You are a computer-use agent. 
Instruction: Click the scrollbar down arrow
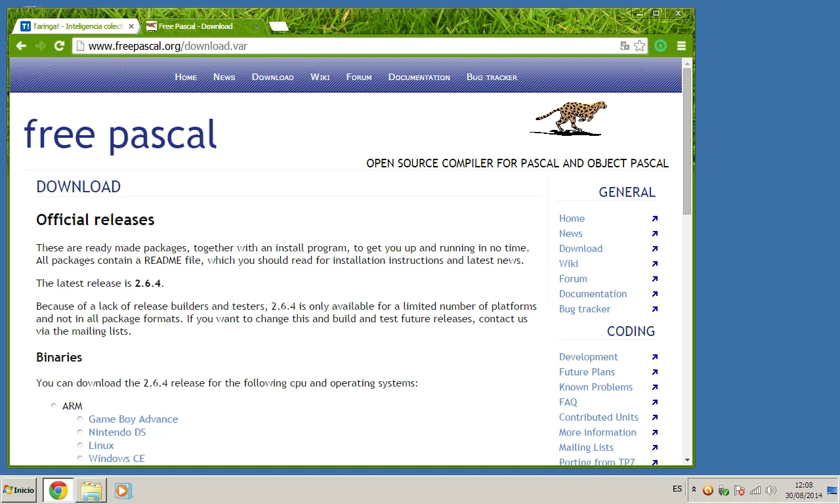coord(687,460)
